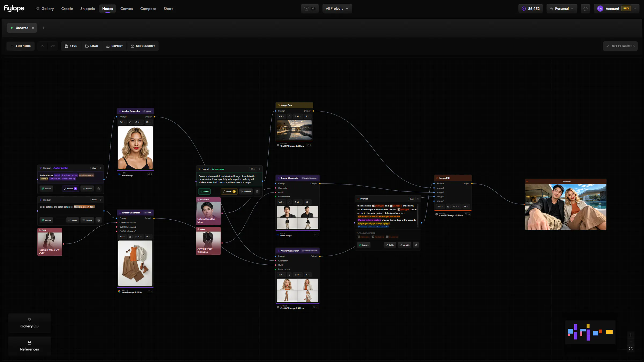Click microphone icon in AI Improved prompt

pos(259,169)
